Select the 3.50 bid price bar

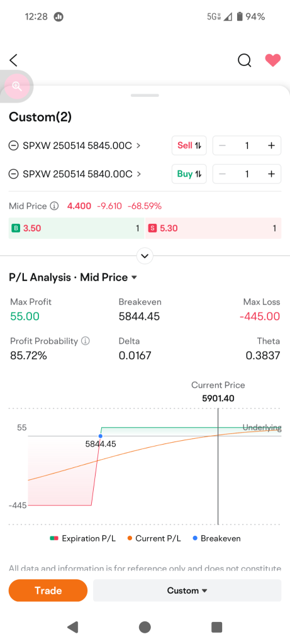click(x=76, y=228)
